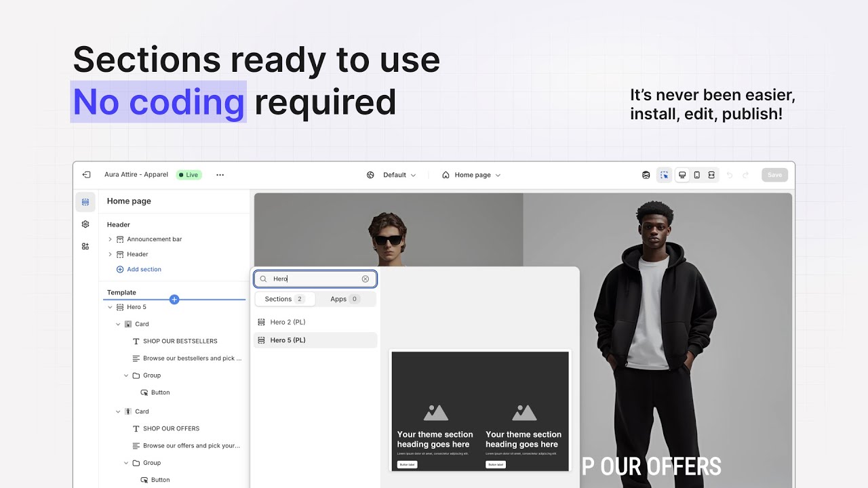
Task: Collapse the Group under SHOP OUR OFFERS
Action: 126,463
